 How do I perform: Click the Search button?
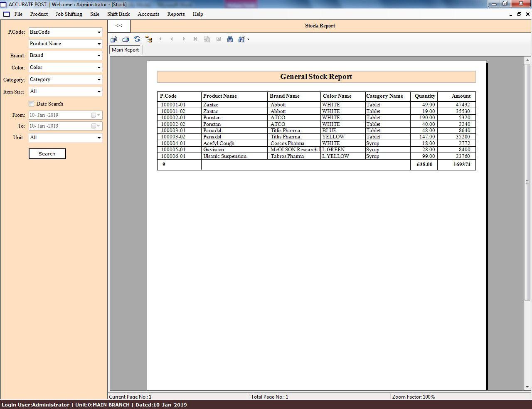coord(47,154)
